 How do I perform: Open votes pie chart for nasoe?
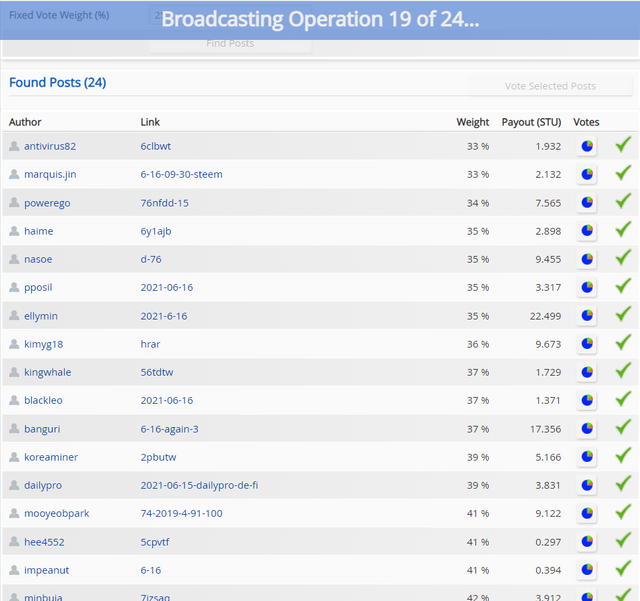(x=587, y=259)
